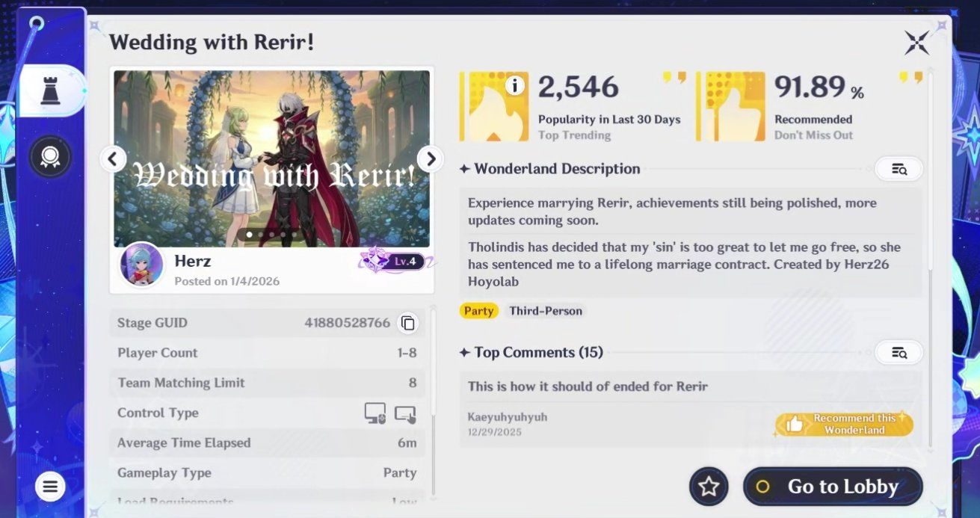Click the keyboard and mouse control type icon
The width and height of the screenshot is (980, 518).
click(x=375, y=413)
